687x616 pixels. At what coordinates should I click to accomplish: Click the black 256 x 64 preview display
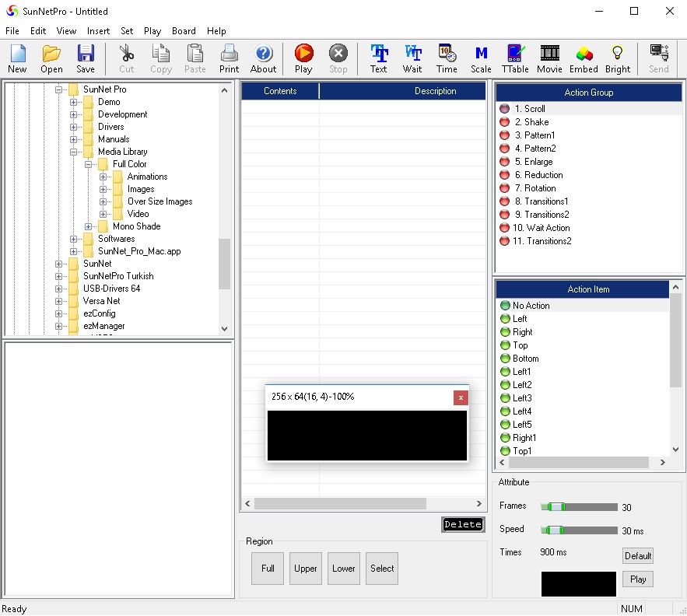[366, 436]
